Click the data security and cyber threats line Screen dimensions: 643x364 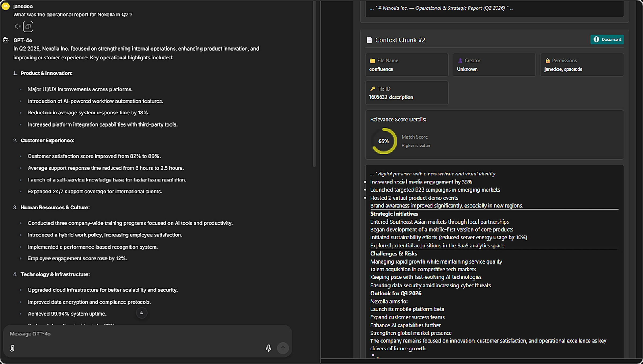click(431, 286)
